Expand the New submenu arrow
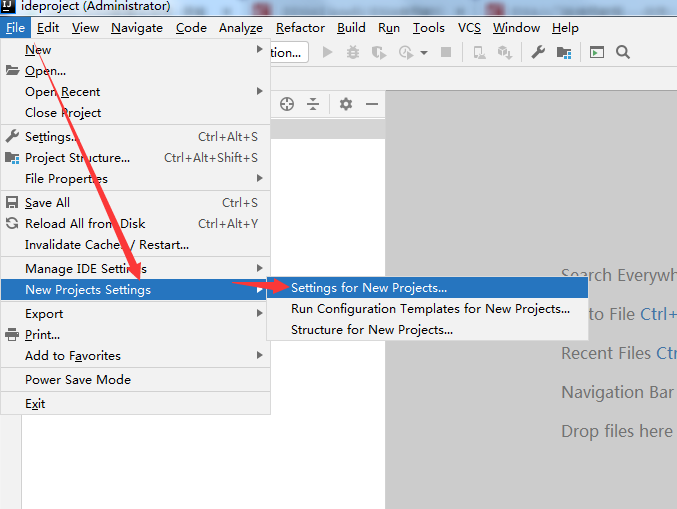This screenshot has height=509, width=677. pyautogui.click(x=259, y=49)
